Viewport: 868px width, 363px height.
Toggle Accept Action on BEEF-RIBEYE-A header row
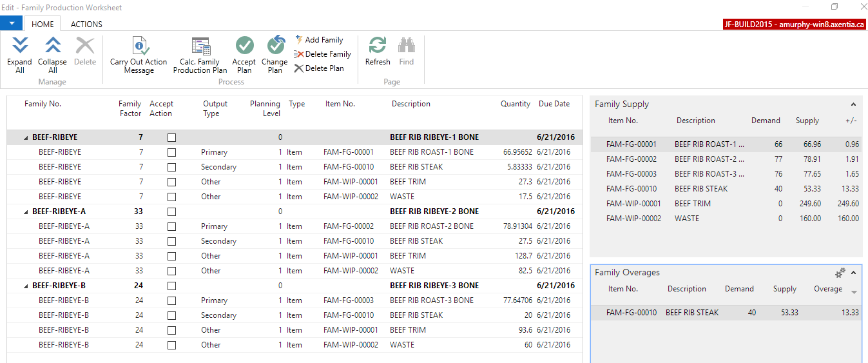171,211
